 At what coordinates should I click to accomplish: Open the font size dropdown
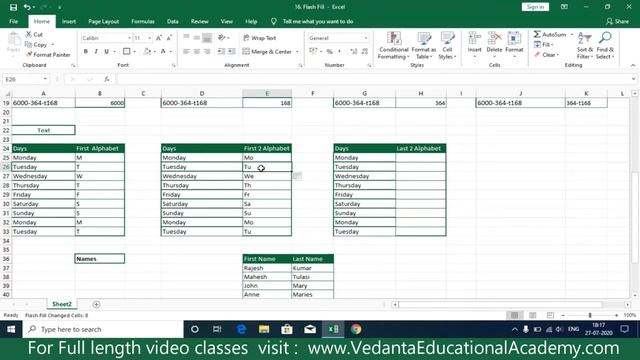[150, 38]
